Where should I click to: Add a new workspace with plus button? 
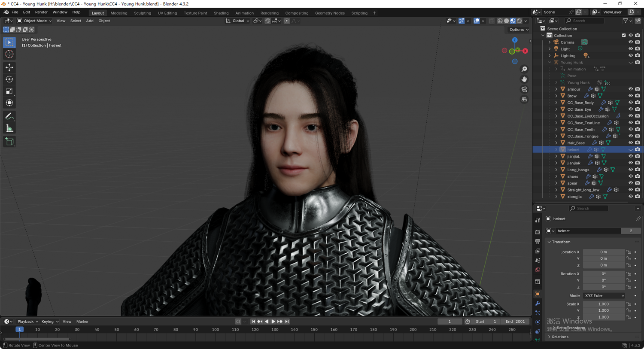pos(374,13)
